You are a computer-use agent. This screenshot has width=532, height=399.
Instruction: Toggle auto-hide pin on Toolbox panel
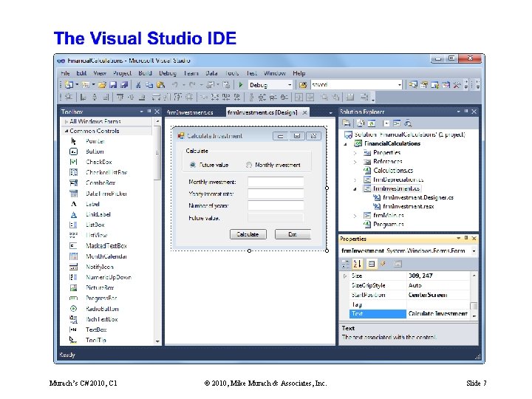pos(149,112)
